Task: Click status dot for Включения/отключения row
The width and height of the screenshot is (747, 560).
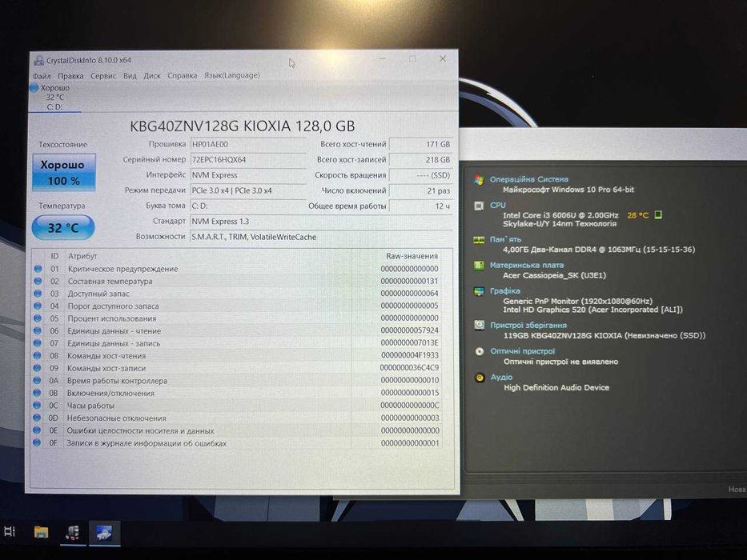Action: click(x=37, y=393)
